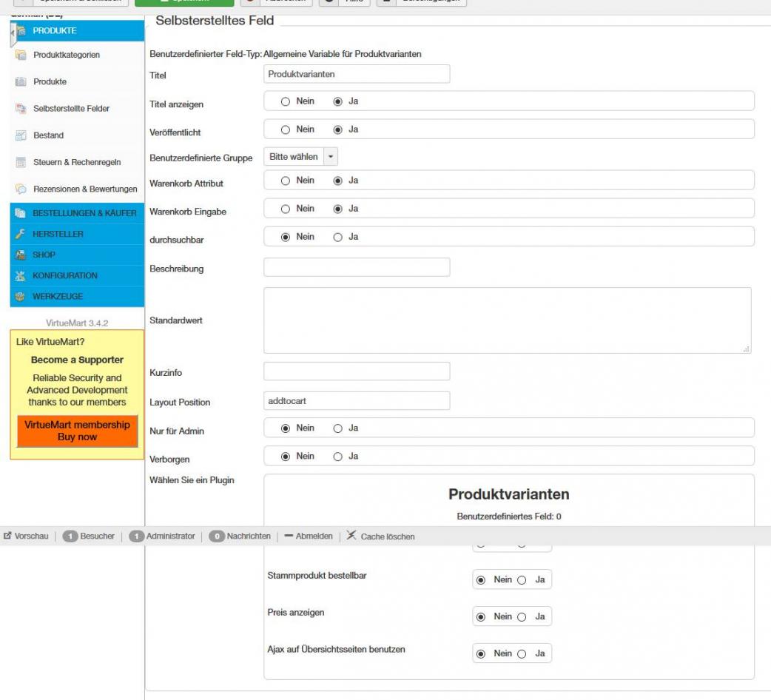Set Titel anzeigen to Nein
Image resolution: width=771 pixels, height=700 pixels.
pos(286,101)
